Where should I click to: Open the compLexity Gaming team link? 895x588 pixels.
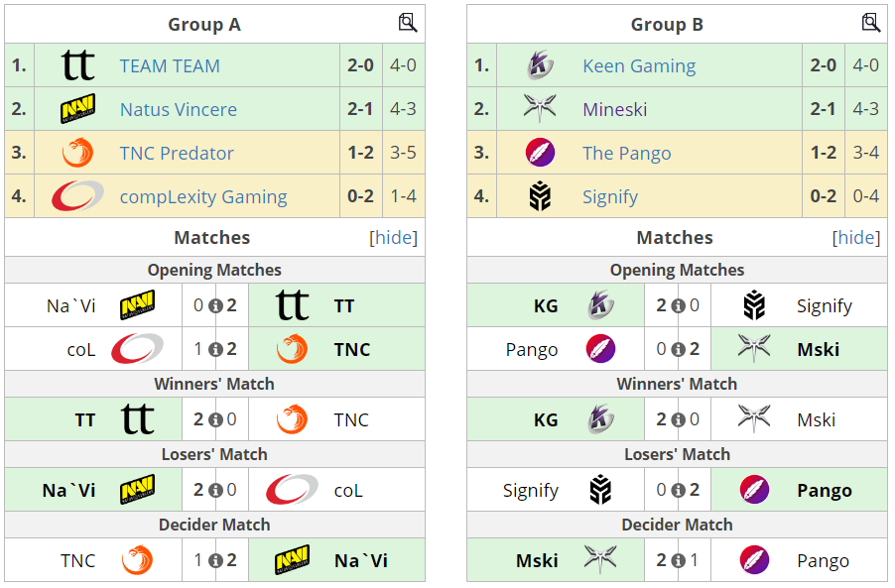203,196
